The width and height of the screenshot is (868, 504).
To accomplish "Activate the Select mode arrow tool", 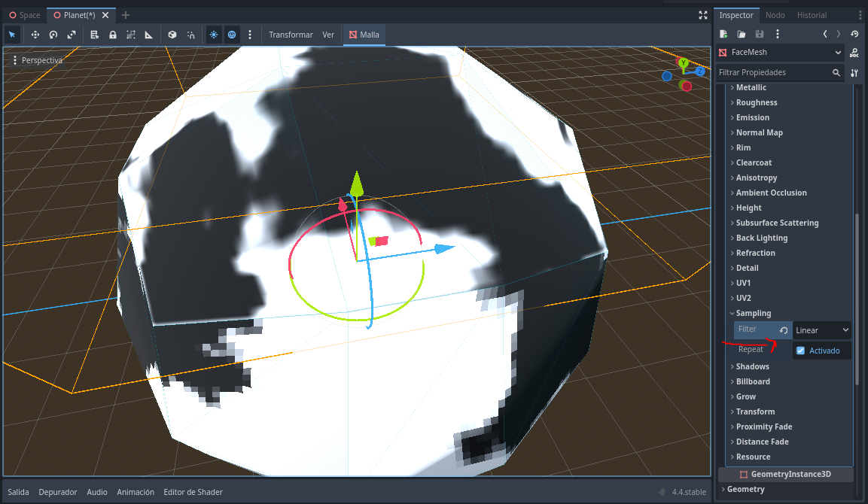I will click(12, 35).
